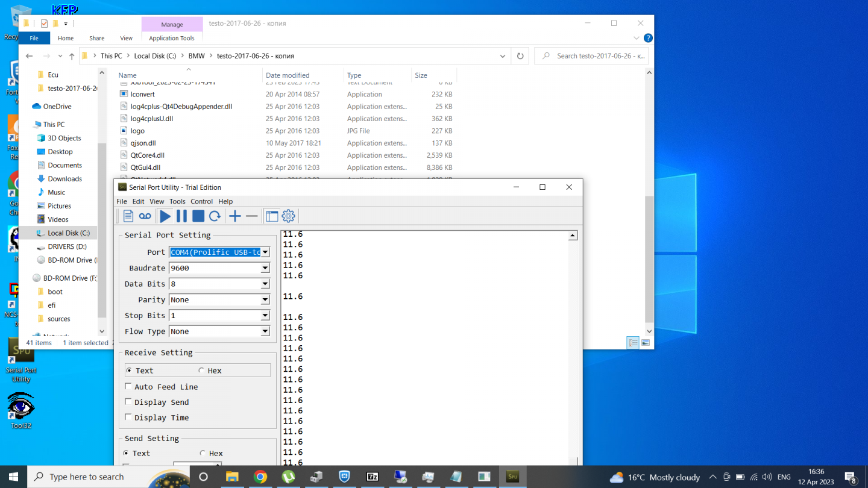This screenshot has width=868, height=488.
Task: Pause serial port reception
Action: [181, 216]
